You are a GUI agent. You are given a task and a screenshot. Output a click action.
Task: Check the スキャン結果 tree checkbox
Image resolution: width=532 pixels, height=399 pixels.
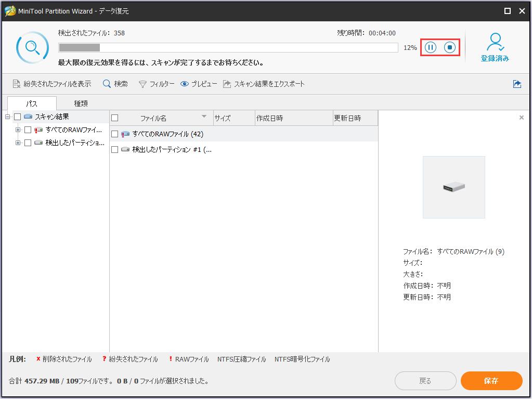(18, 117)
